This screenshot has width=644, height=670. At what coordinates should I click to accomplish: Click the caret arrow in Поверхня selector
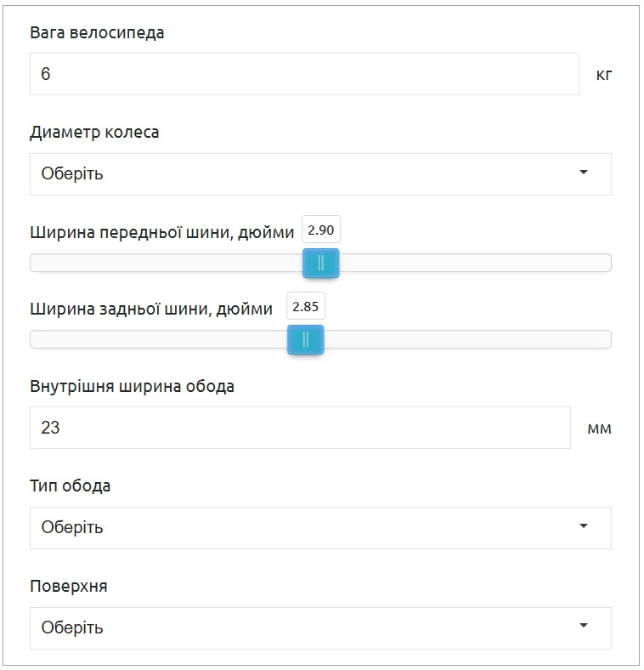tap(584, 626)
